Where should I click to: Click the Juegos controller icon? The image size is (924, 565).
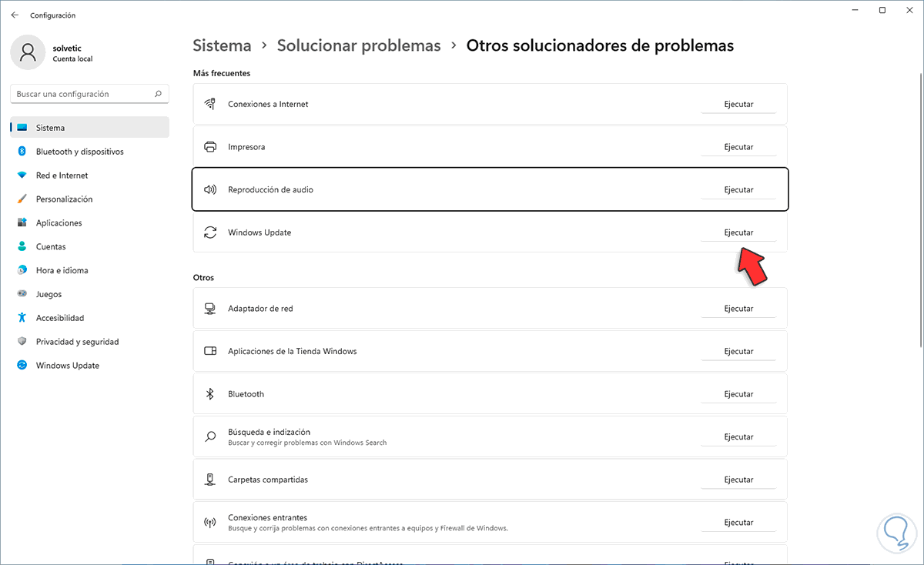22,294
